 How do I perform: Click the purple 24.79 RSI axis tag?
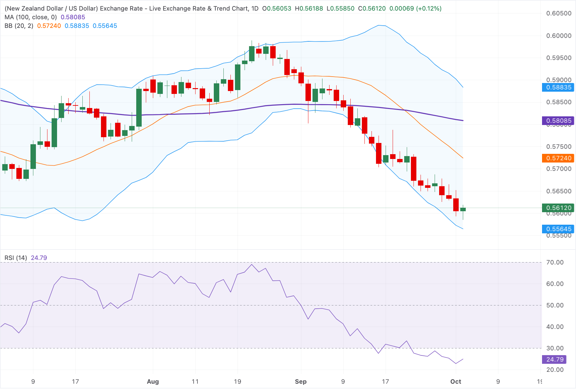tap(554, 359)
